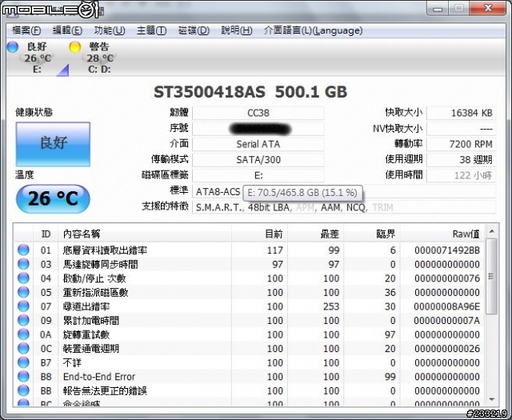Image resolution: width=512 pixels, height=420 pixels.
Task: Open the 編輯(E) menu
Action: (67, 30)
